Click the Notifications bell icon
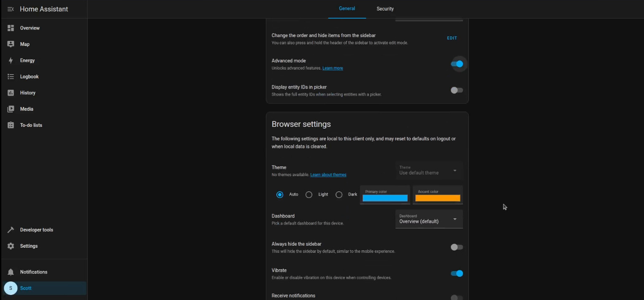The image size is (644, 300). (11, 272)
